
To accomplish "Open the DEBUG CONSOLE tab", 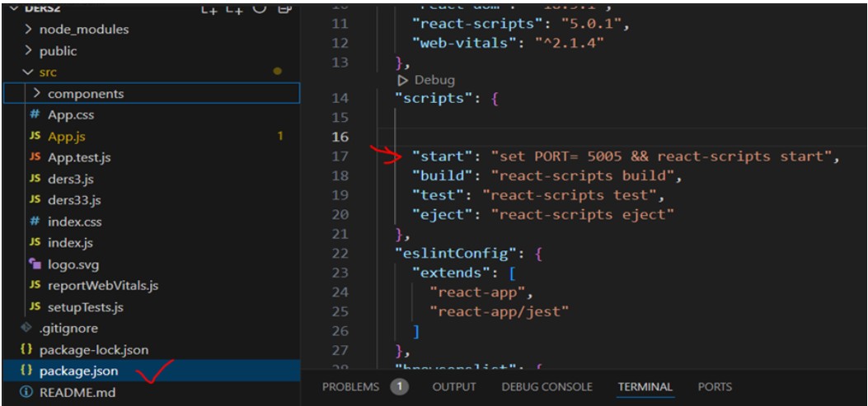I will [x=547, y=387].
